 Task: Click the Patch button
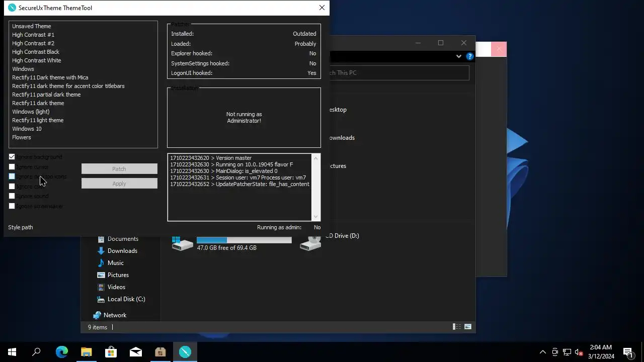119,169
